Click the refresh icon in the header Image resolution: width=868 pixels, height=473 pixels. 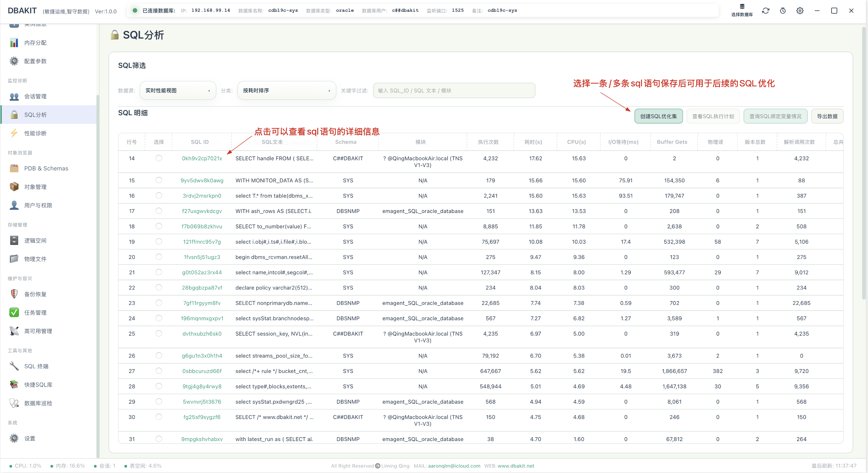pos(766,11)
